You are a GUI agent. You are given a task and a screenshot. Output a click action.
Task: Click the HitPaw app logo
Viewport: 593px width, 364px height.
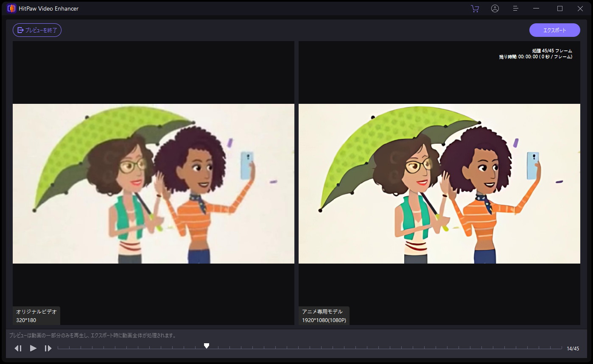pos(11,8)
